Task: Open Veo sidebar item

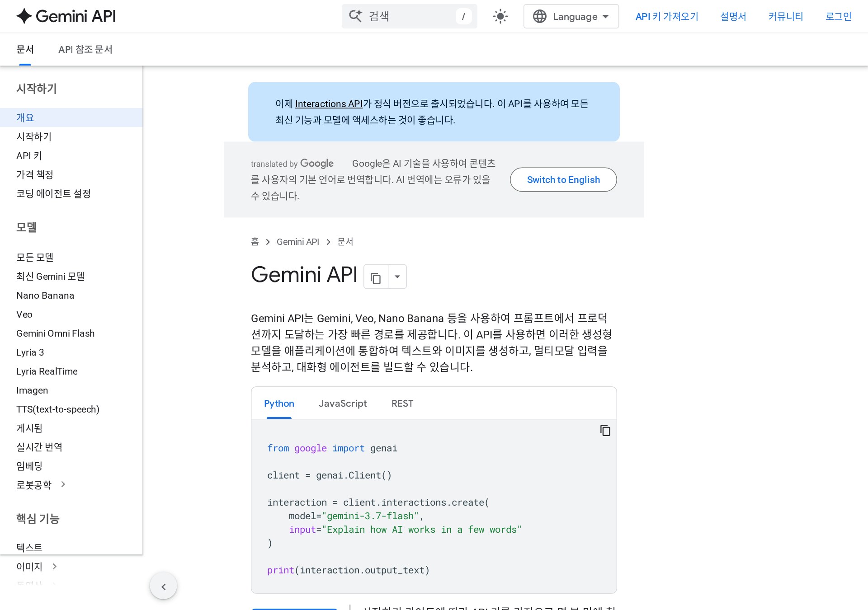Action: tap(24, 314)
